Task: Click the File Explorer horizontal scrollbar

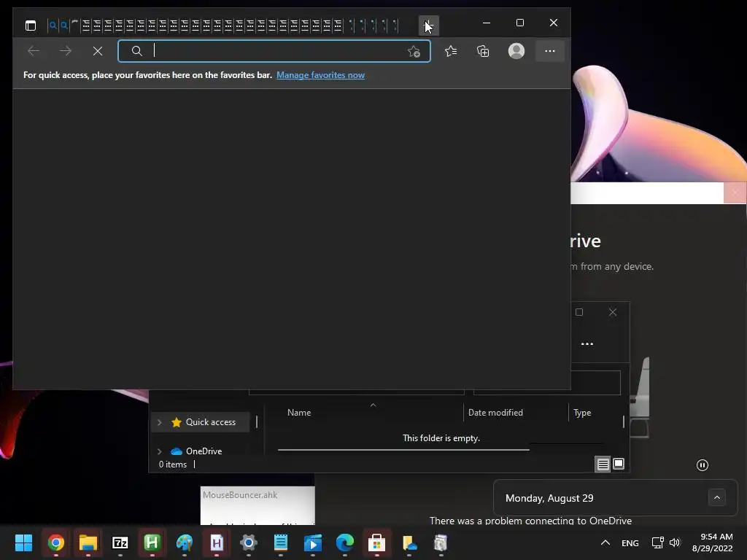Action: pos(403,449)
